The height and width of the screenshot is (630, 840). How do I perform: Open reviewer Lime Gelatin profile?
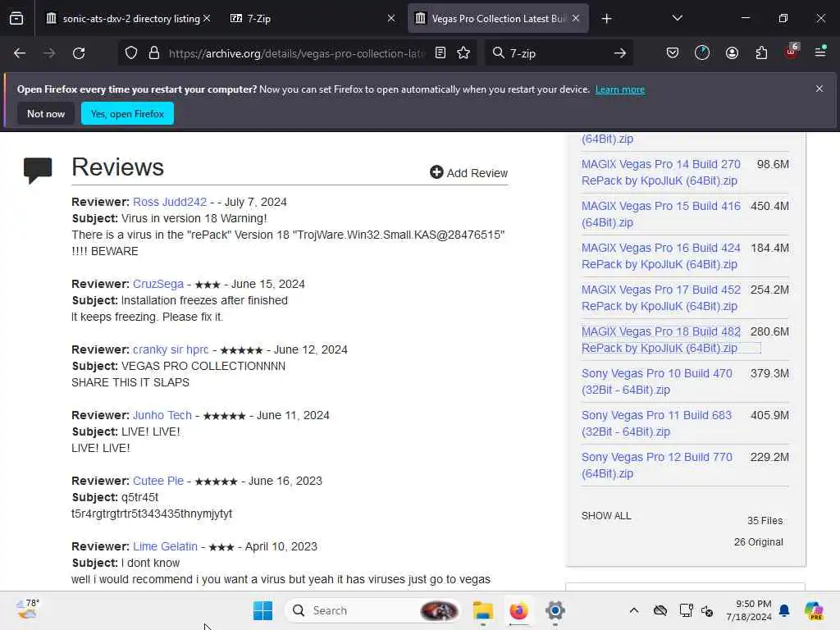[165, 546]
